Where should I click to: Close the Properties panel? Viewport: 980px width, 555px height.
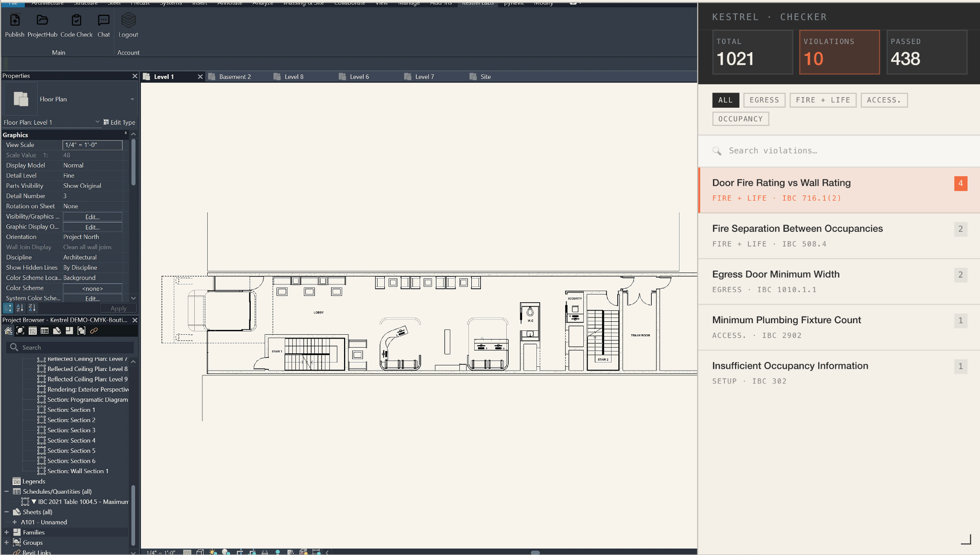(x=135, y=76)
